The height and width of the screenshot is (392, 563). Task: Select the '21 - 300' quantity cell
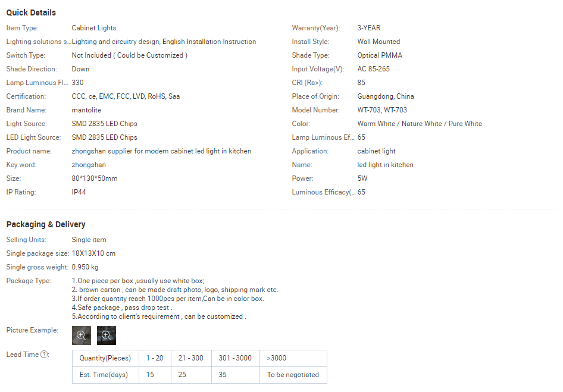click(x=190, y=358)
